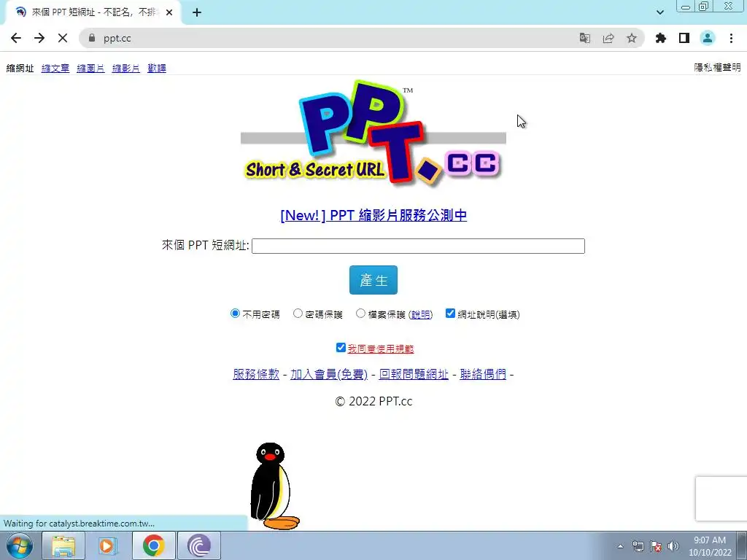Image resolution: width=747 pixels, height=560 pixels.
Task: Click the 9:07 AM taskbar clock
Action: [x=710, y=546]
